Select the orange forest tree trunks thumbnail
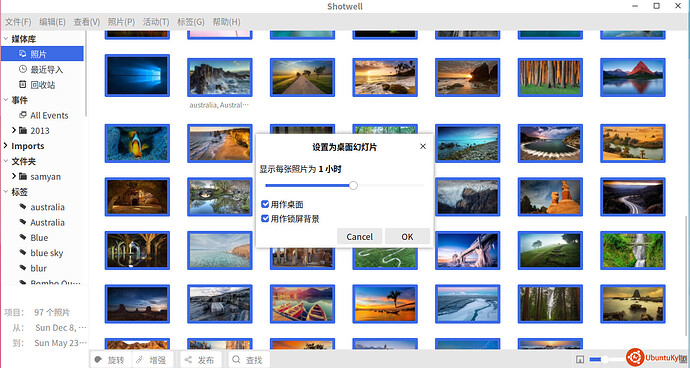Screen dimensions: 690x368 coord(550,77)
